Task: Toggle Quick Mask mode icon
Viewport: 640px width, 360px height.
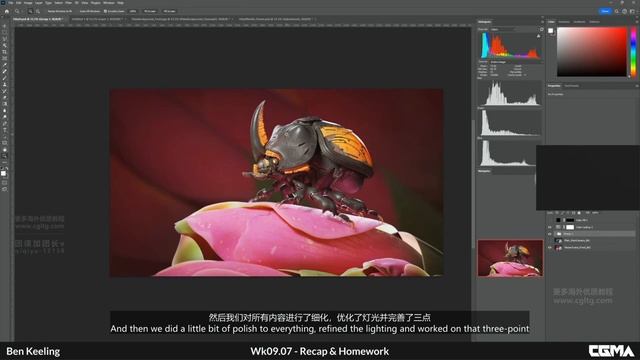Action: (4, 182)
